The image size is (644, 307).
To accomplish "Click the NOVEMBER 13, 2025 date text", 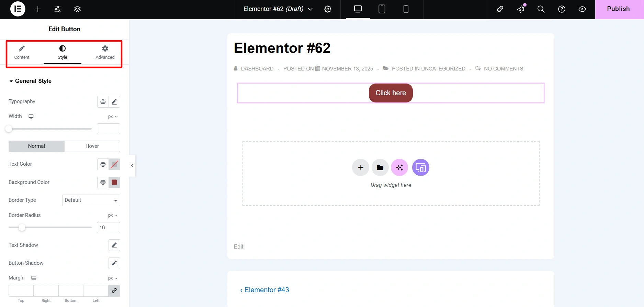I will [348, 69].
